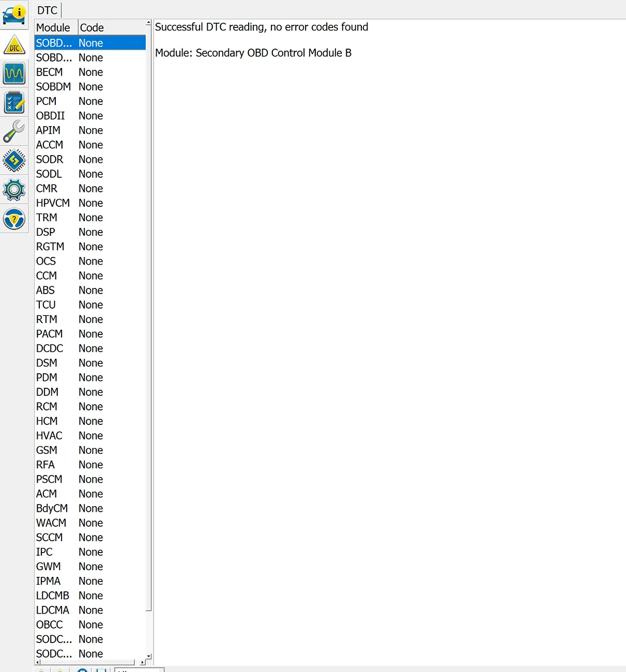
Task: Select the APIM module row
Action: coord(48,130)
